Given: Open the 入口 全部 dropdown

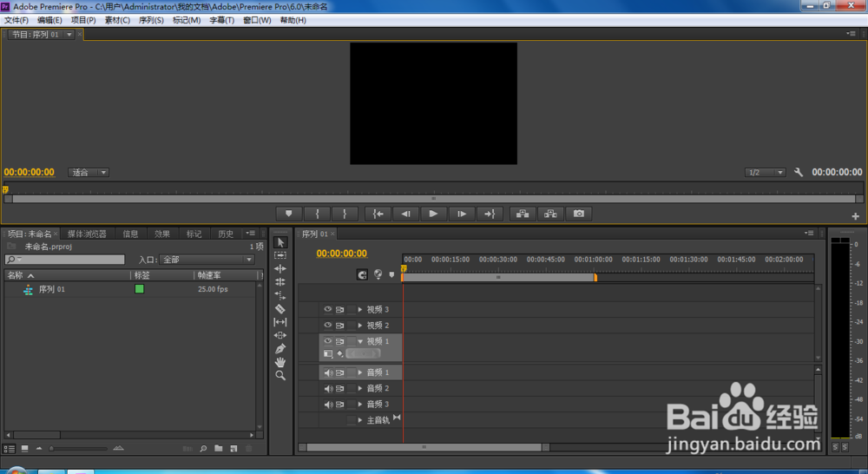Looking at the screenshot, I should [207, 260].
